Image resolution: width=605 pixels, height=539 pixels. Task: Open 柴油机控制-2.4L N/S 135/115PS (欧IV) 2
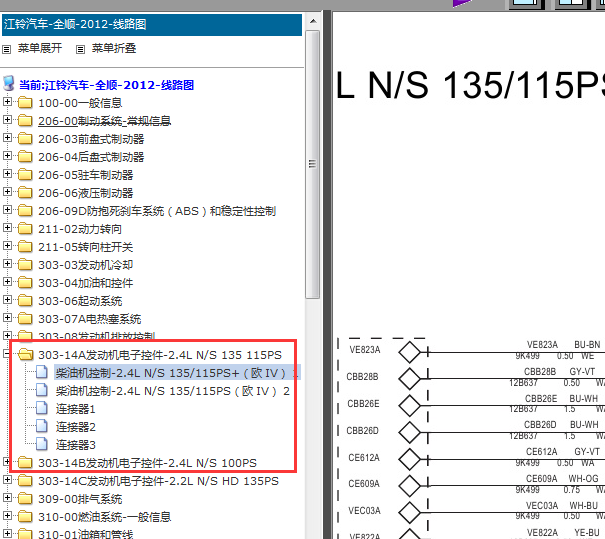coord(172,391)
